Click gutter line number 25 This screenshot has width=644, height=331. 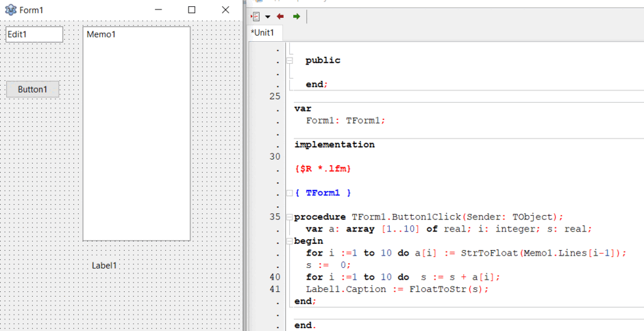click(x=275, y=97)
